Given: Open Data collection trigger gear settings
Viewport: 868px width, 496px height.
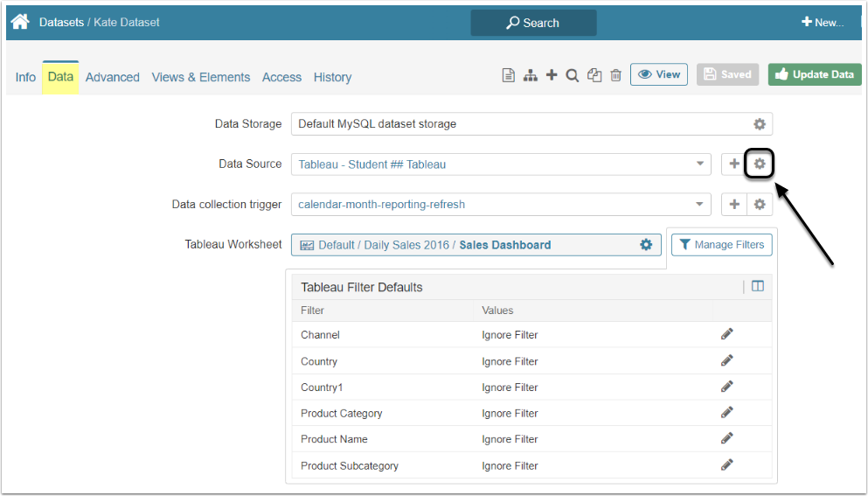Looking at the screenshot, I should click(x=760, y=205).
